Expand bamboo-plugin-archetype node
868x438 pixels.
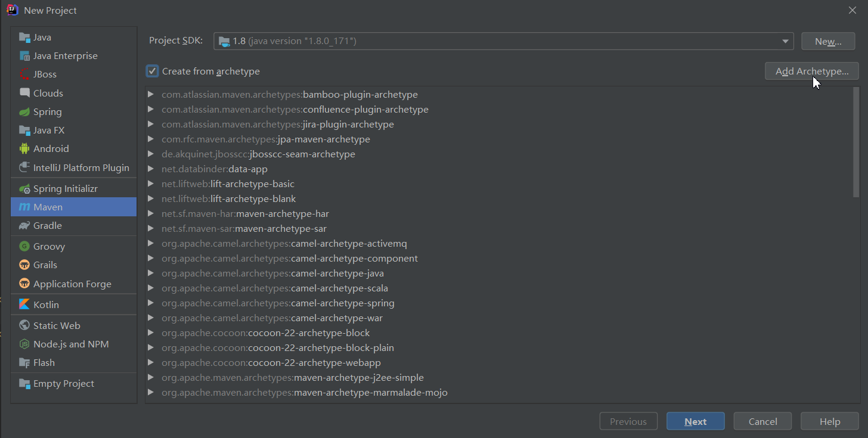coord(151,94)
